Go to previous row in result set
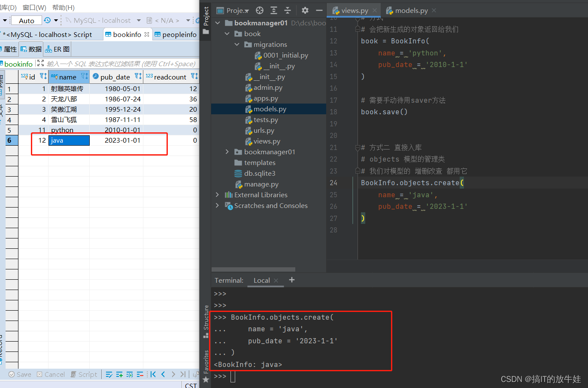 coord(163,374)
